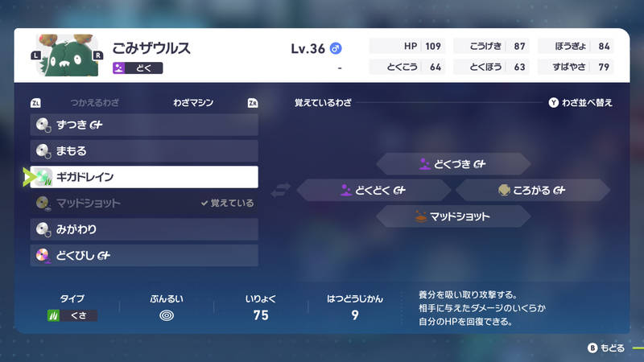Select the どくどく learned move slot
Image resolution: width=644 pixels, height=362 pixels.
click(374, 191)
